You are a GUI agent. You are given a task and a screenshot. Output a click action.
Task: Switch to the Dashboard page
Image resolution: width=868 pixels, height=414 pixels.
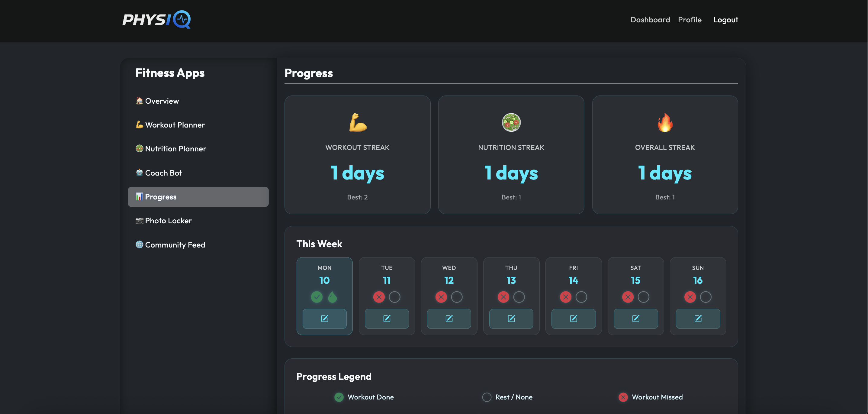pos(650,20)
